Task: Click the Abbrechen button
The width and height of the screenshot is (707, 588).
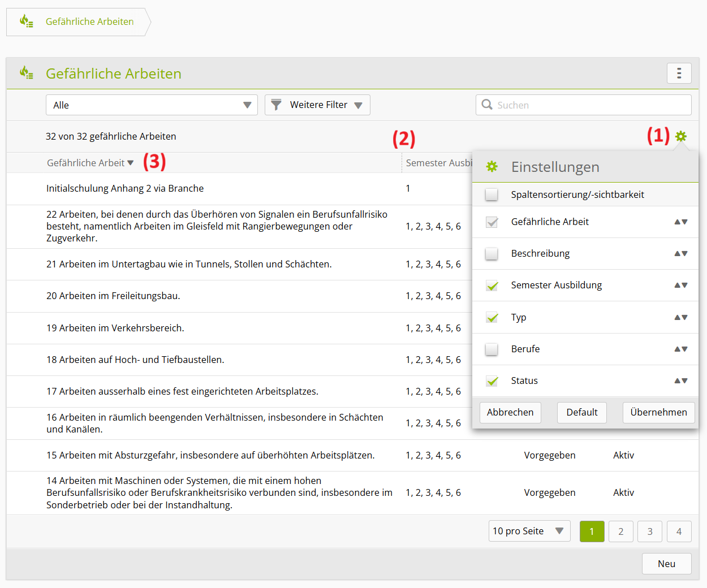Action: [510, 413]
